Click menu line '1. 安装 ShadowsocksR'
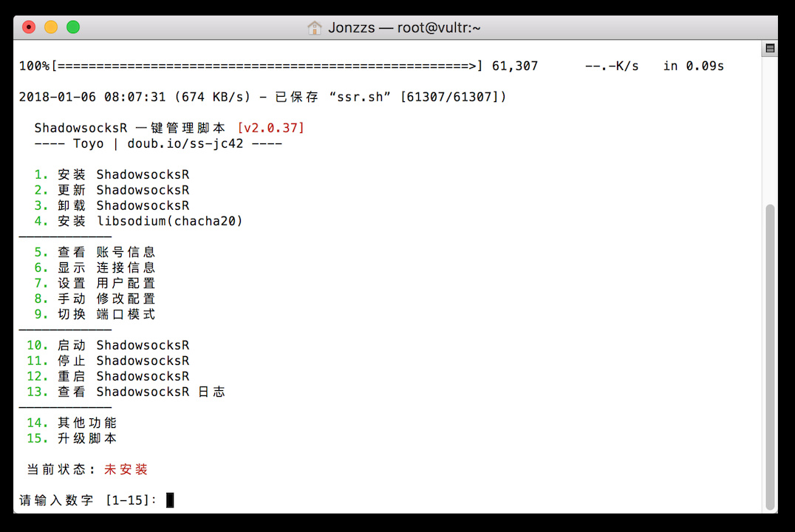Screen dimensions: 795x532 (112, 174)
